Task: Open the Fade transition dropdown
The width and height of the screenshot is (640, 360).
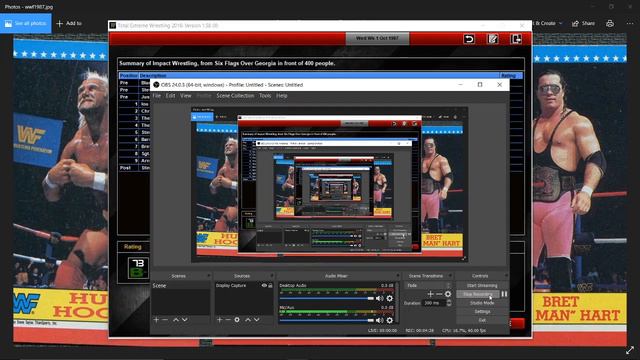Action: coord(428,285)
